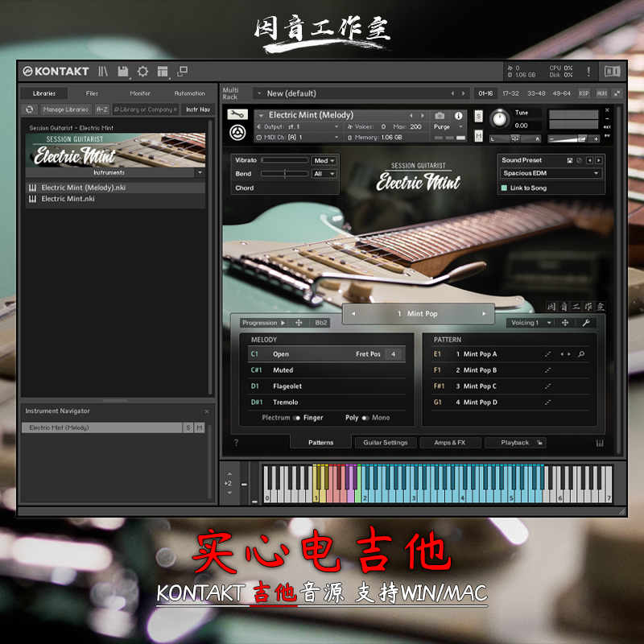
Task: Switch to the Automation tab
Action: (190, 93)
